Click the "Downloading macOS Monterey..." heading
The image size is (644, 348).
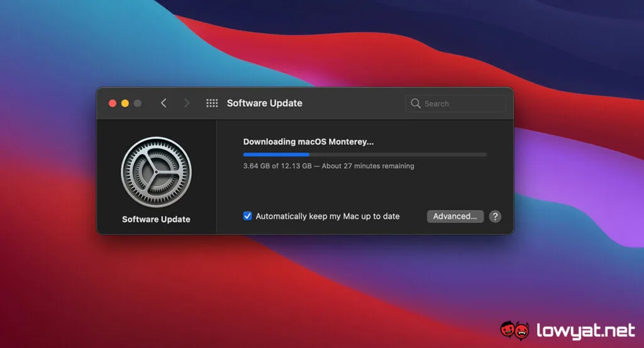[308, 142]
